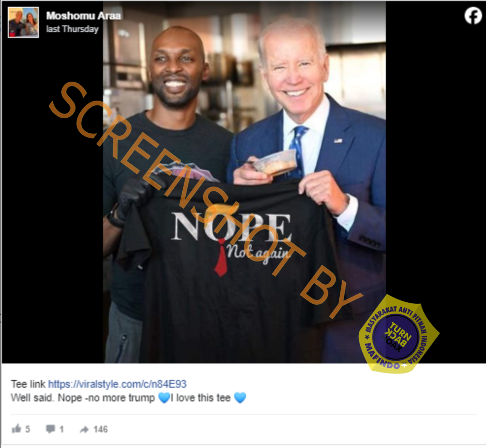The height and width of the screenshot is (448, 486).
Task: Open the 'last Thursday' post timestamp
Action: point(72,29)
